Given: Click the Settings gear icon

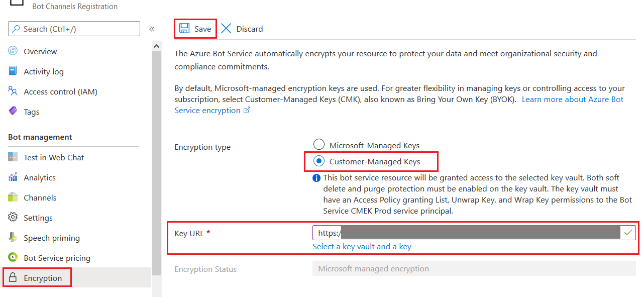Looking at the screenshot, I should [x=13, y=218].
